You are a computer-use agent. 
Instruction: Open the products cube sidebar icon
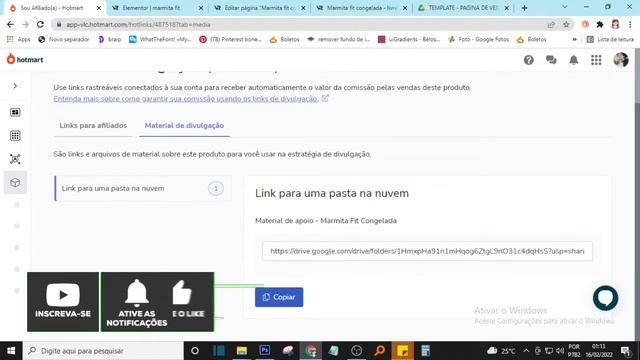click(15, 182)
